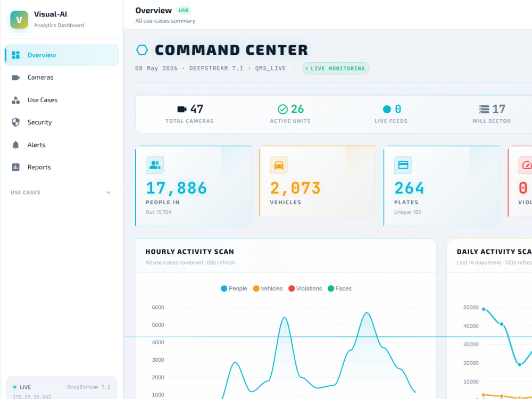This screenshot has width=532, height=399.
Task: Toggle Faces series in hourly chart legend
Action: click(x=339, y=288)
